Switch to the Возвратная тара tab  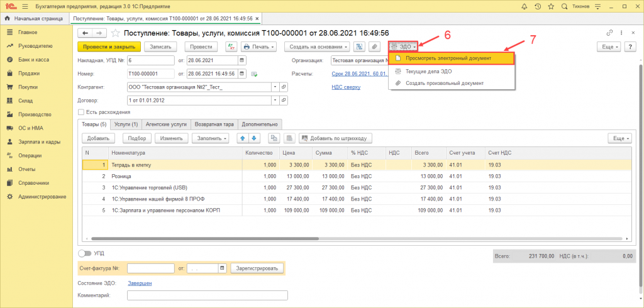[x=214, y=124]
